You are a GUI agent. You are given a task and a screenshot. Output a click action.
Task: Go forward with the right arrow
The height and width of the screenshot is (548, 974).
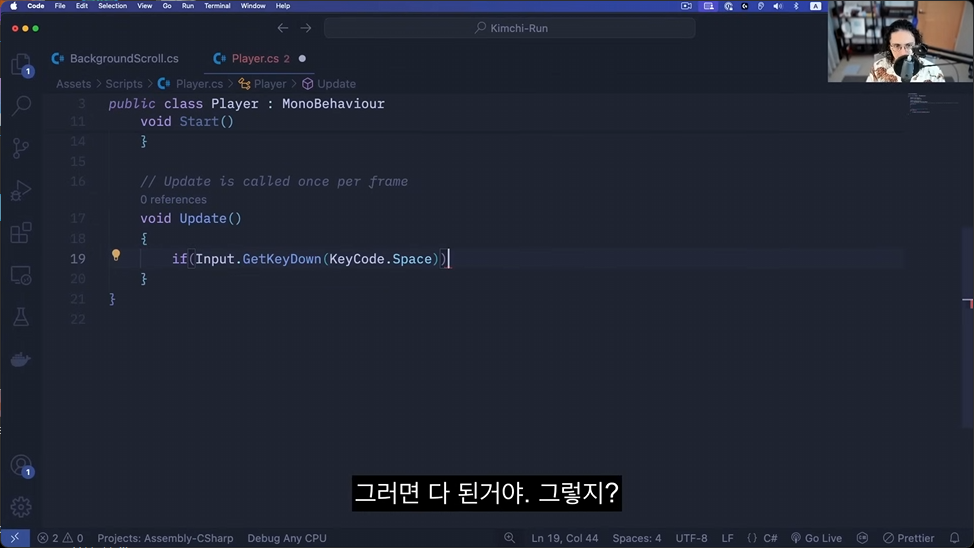[306, 28]
